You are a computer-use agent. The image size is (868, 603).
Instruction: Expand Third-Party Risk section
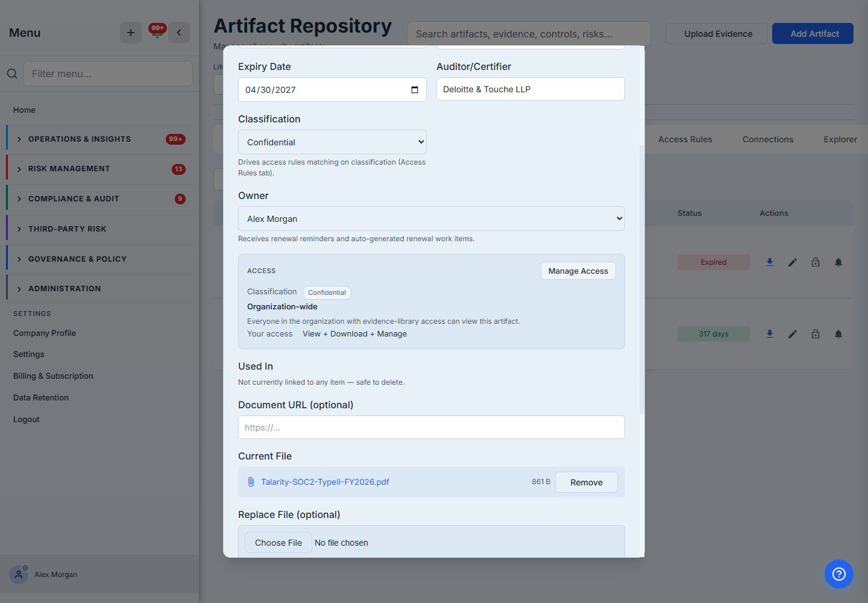click(x=99, y=229)
